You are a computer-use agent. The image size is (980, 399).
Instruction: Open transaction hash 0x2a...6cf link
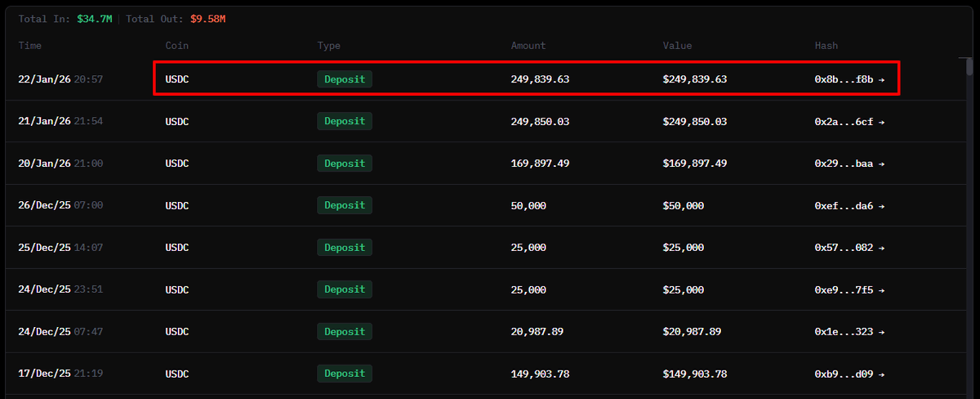pyautogui.click(x=849, y=121)
